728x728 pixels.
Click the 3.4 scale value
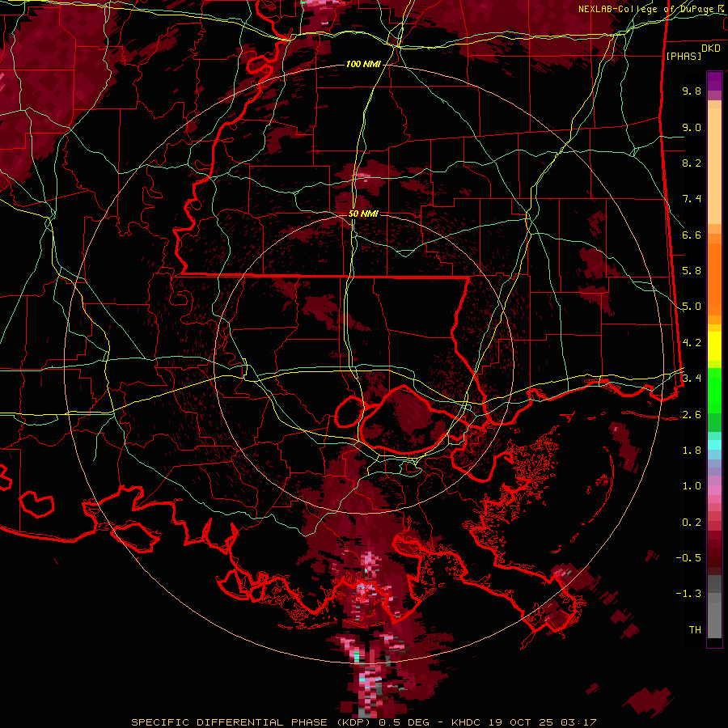(x=692, y=378)
